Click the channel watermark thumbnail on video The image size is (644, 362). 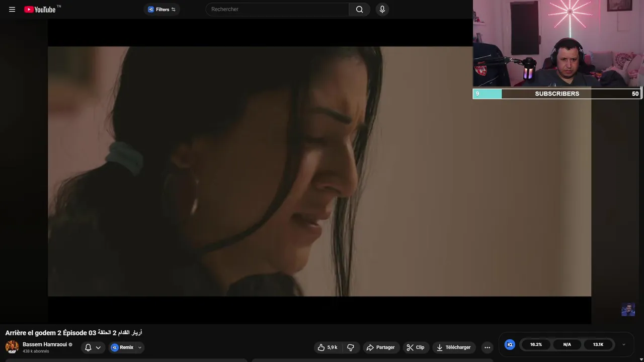click(x=628, y=310)
